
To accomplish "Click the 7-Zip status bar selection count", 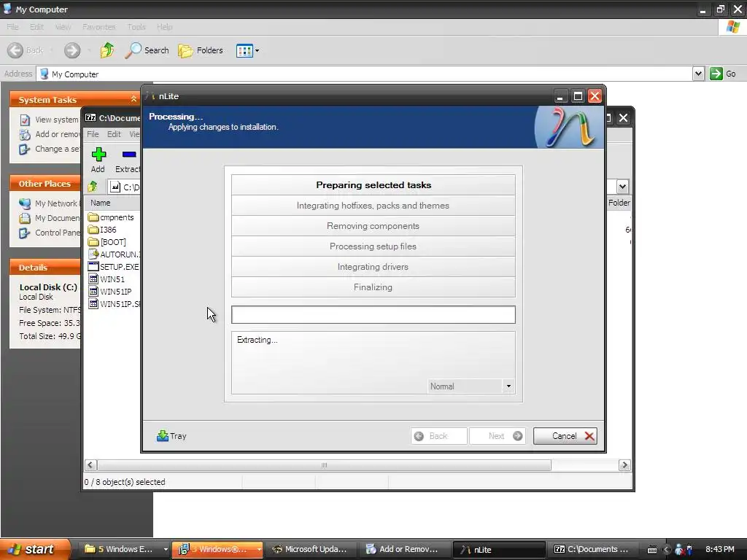I will coord(125,482).
